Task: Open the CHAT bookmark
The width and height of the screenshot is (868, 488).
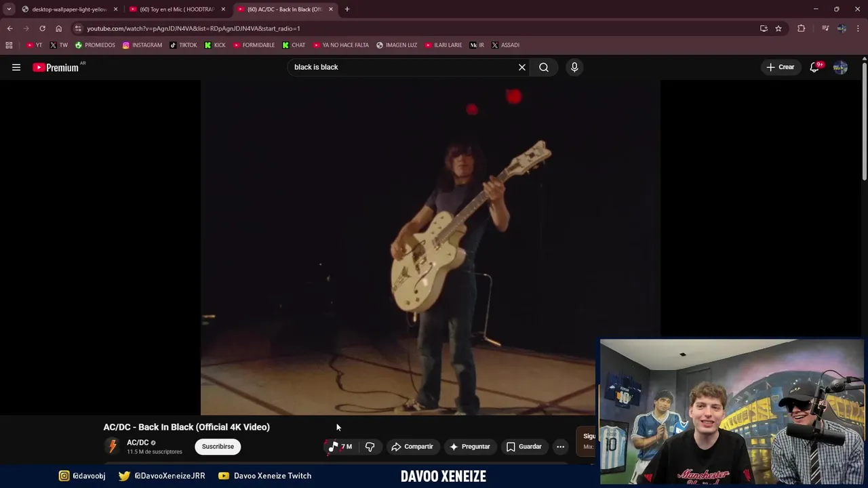Action: coord(294,45)
